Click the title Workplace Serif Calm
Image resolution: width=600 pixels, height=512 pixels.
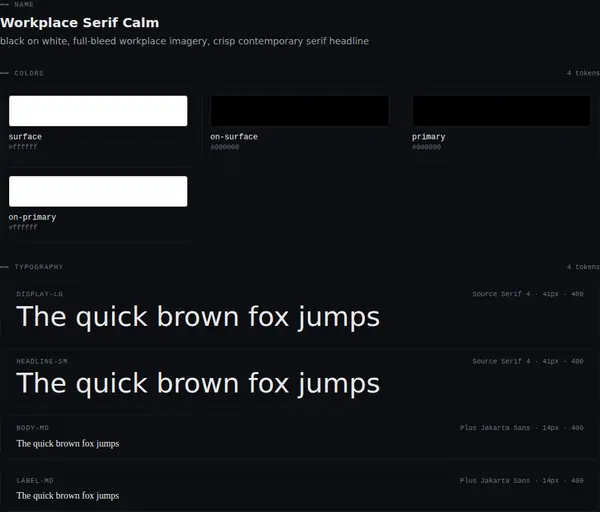pyautogui.click(x=80, y=23)
